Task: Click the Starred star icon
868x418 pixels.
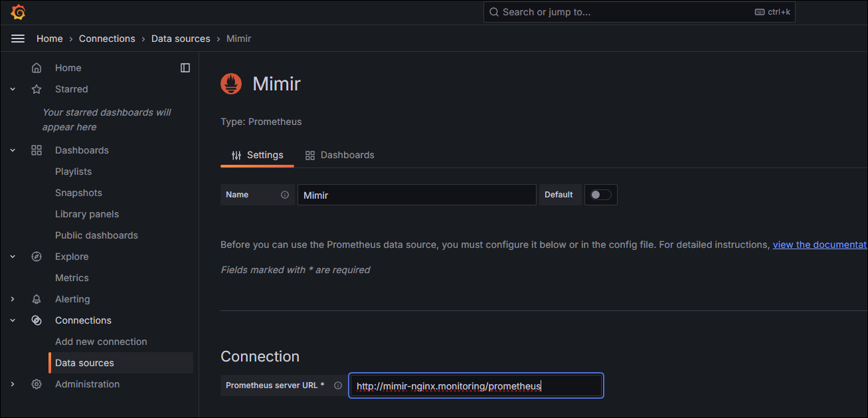Action: pos(37,89)
